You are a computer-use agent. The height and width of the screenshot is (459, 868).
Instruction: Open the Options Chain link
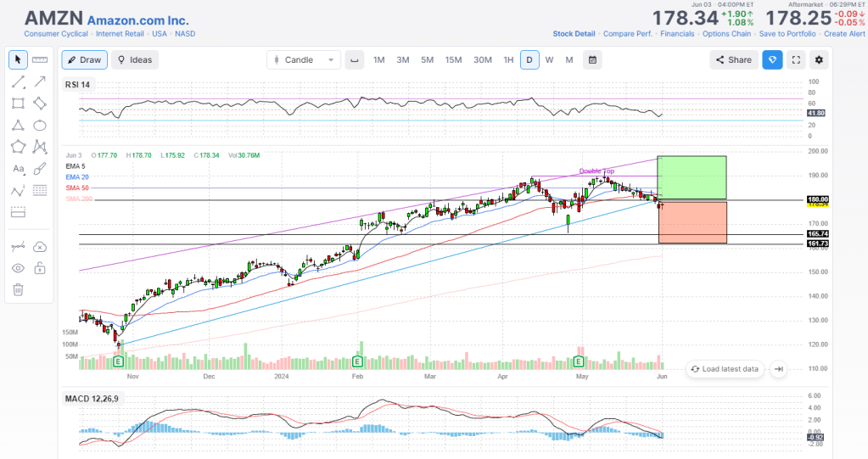(x=727, y=34)
